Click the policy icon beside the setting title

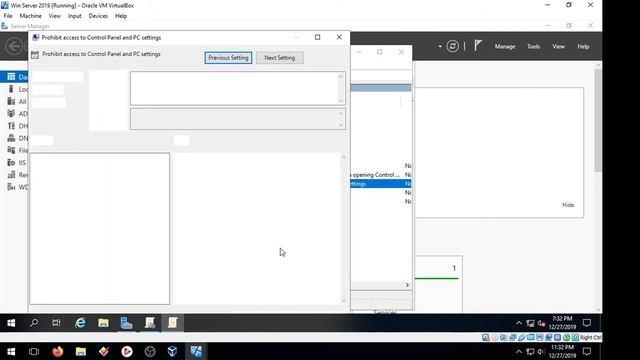click(35, 55)
